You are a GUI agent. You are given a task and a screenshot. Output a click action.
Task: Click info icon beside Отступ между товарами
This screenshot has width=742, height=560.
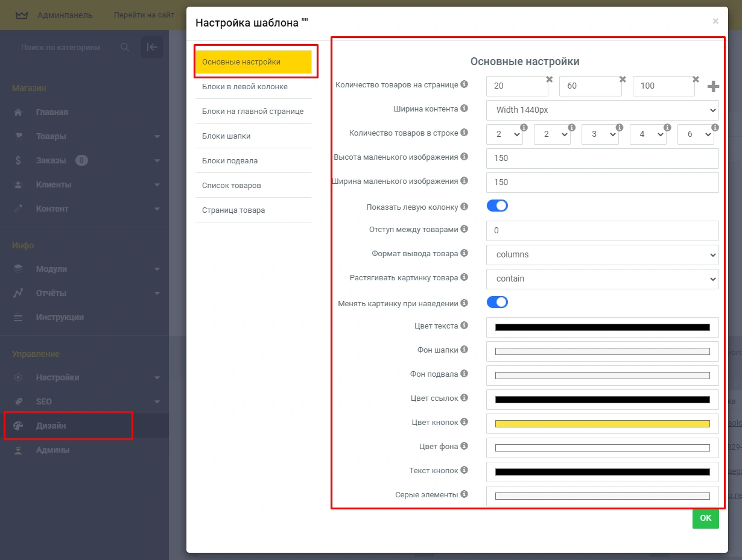point(464,229)
